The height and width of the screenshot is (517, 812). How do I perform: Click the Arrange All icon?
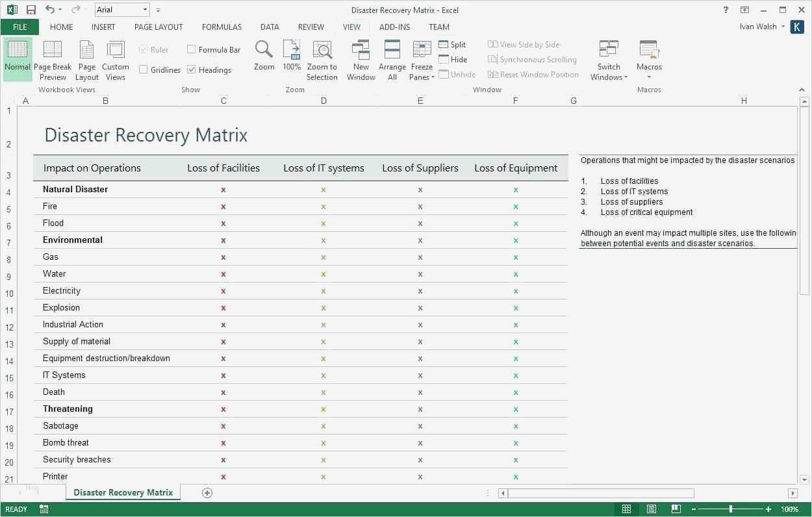(392, 50)
